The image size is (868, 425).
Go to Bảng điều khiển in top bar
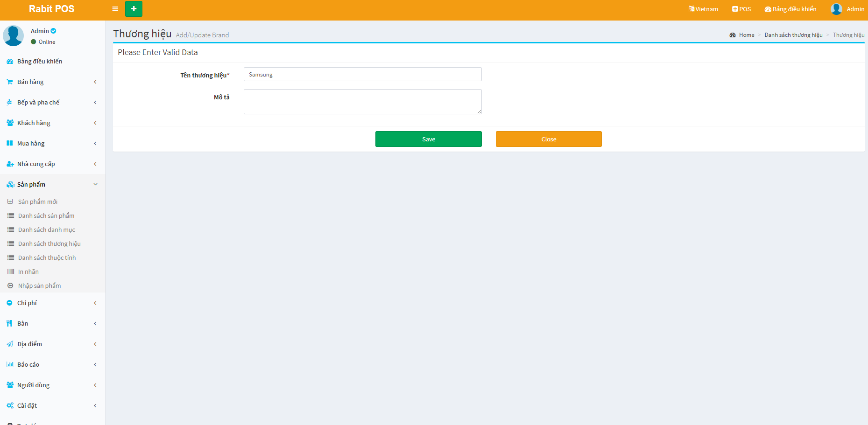coord(790,9)
